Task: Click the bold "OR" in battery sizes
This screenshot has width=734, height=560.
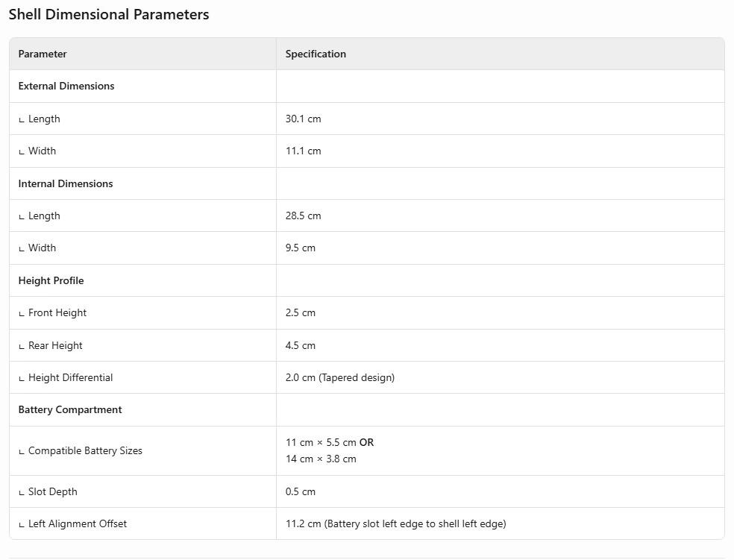Action: click(x=366, y=442)
